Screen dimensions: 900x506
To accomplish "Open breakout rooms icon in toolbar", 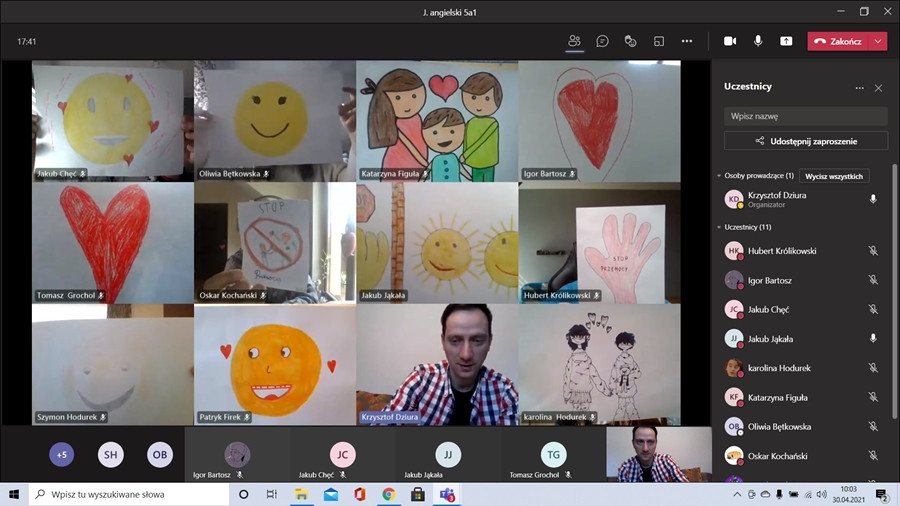I will [x=658, y=41].
